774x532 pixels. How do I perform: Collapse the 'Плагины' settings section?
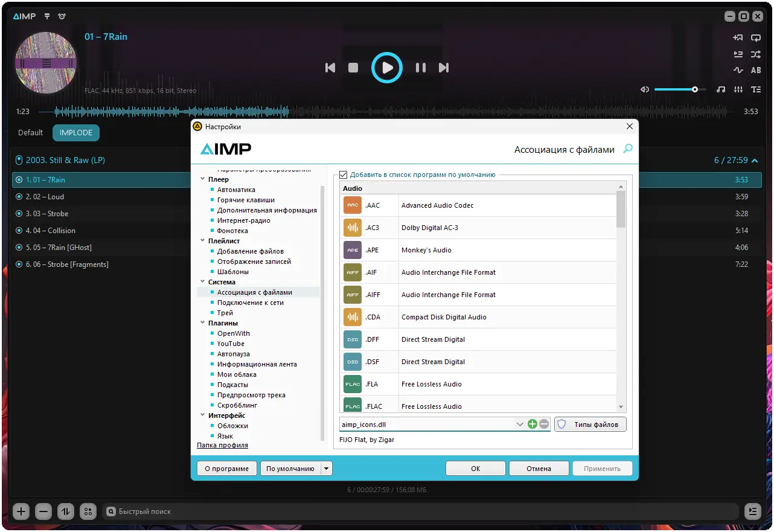click(x=203, y=323)
